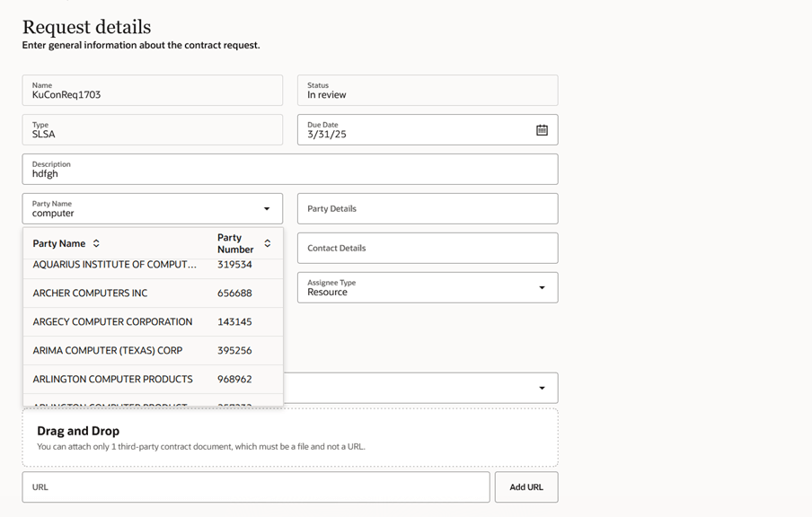Pick ARIMA COMPUTER (TEXAS) CORP
Viewport: 812px width, 517px height.
(x=107, y=351)
